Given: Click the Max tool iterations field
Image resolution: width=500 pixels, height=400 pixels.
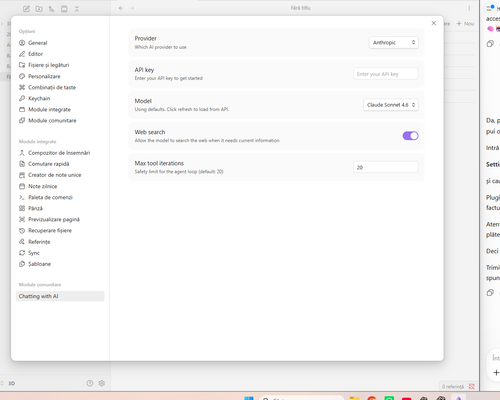Looking at the screenshot, I should pyautogui.click(x=386, y=167).
